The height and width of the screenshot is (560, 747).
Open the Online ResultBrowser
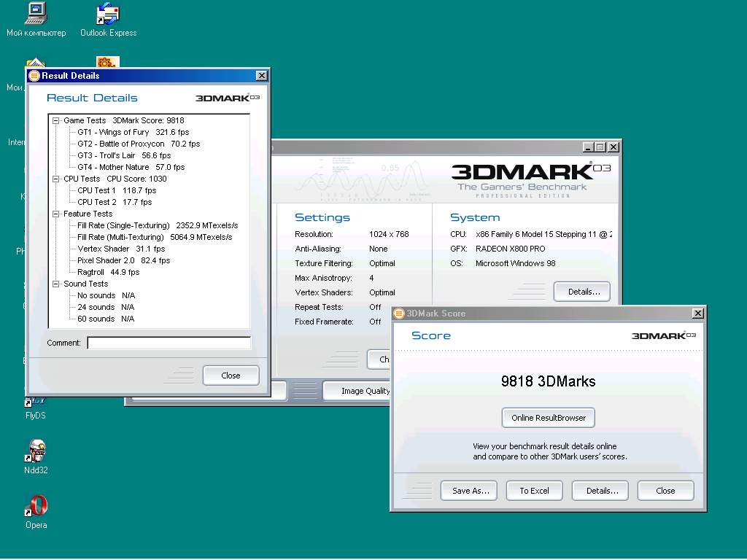pos(549,418)
